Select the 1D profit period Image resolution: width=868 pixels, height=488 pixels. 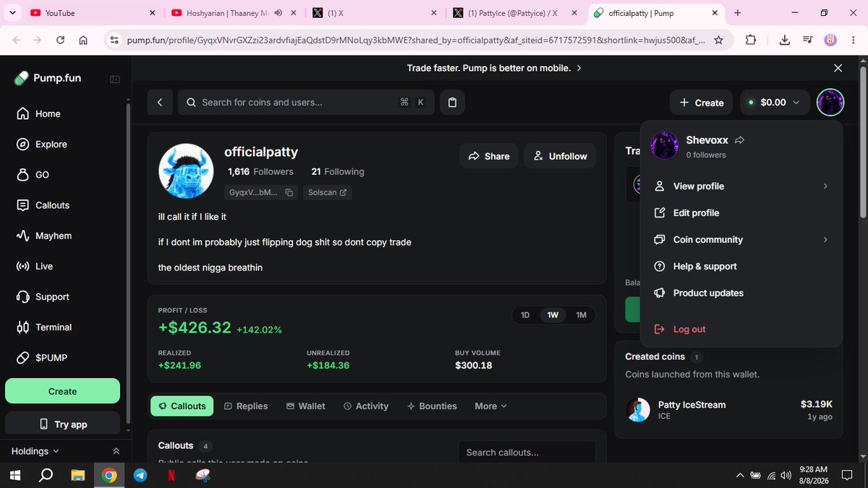click(x=526, y=315)
